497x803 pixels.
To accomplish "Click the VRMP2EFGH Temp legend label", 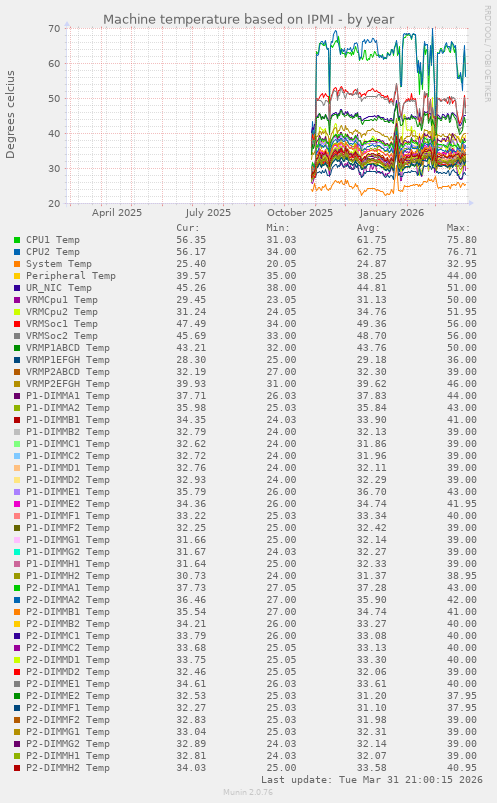I will [68, 384].
